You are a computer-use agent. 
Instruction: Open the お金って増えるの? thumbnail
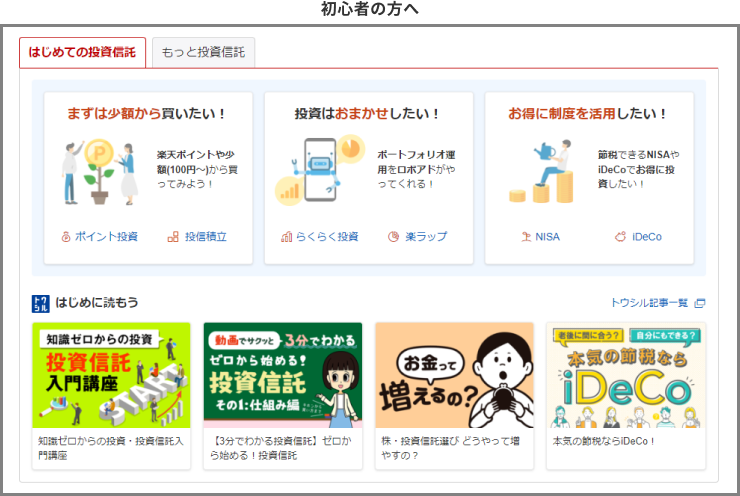pyautogui.click(x=454, y=375)
